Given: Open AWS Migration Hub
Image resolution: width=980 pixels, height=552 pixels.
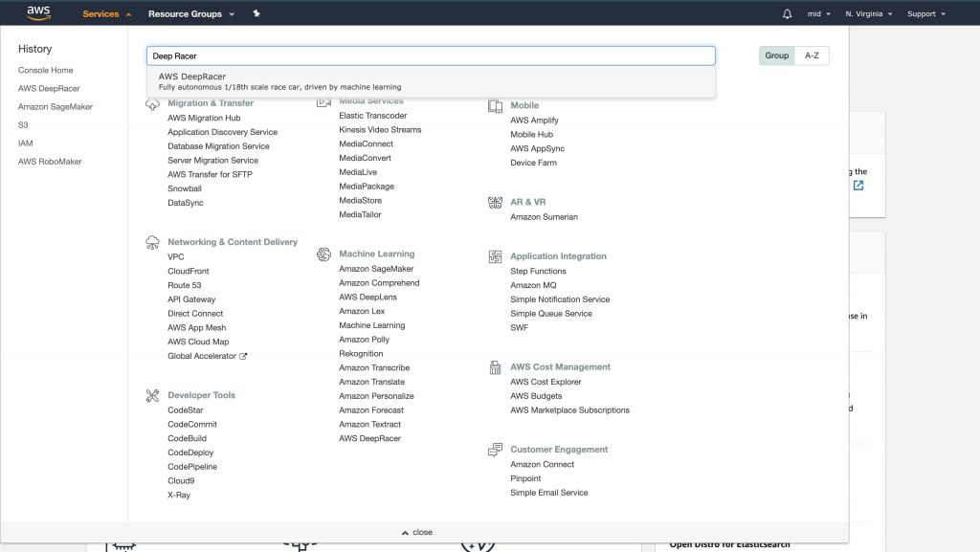Looking at the screenshot, I should (x=204, y=118).
